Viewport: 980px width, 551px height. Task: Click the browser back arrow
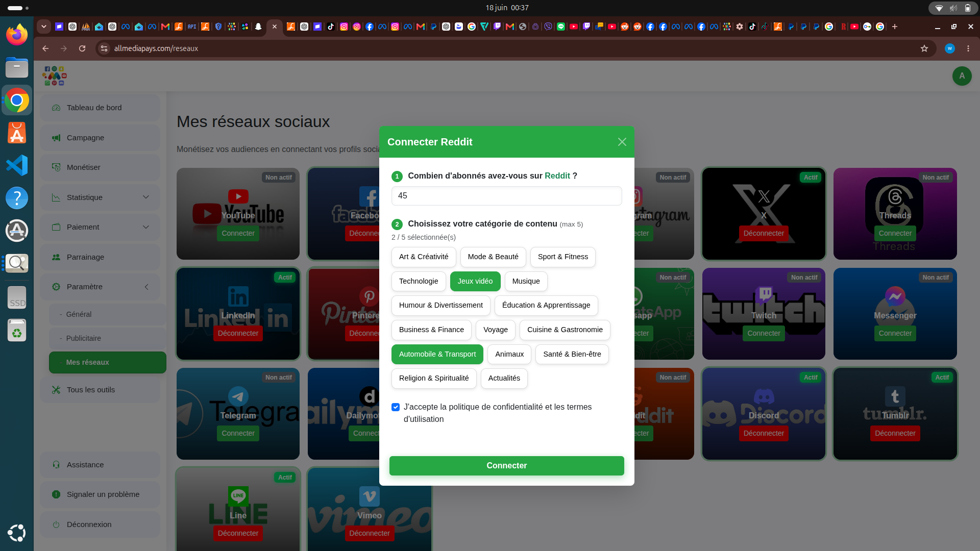(x=45, y=48)
